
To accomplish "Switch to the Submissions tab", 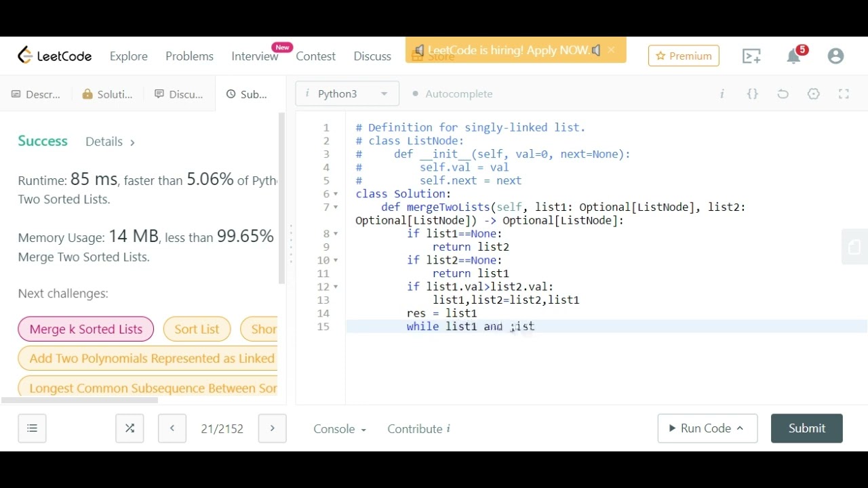I will 248,94.
